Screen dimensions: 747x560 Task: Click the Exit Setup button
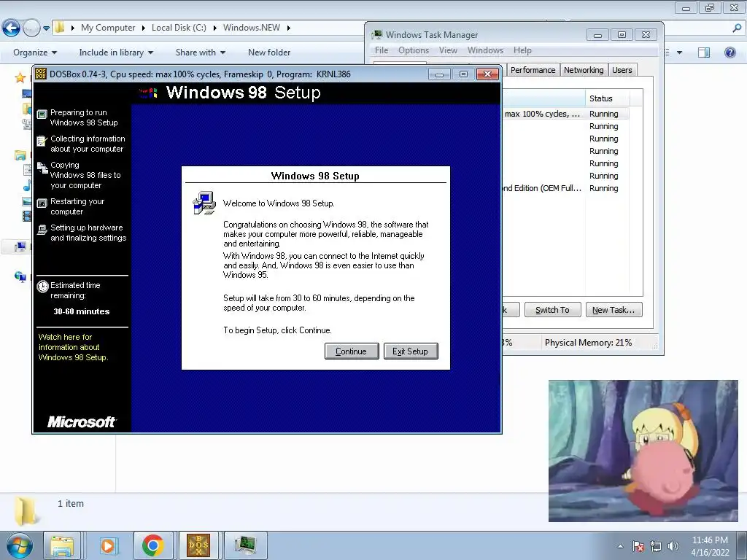tap(411, 351)
